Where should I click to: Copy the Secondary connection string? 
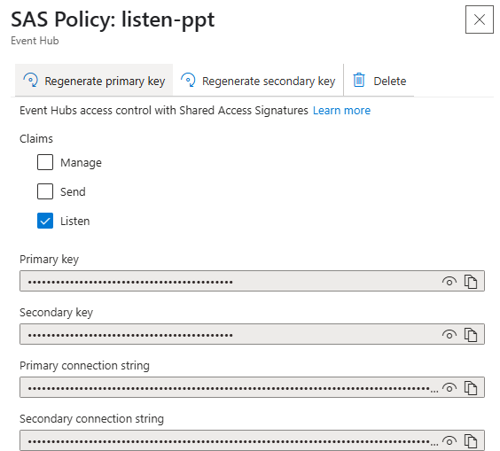coord(471,441)
